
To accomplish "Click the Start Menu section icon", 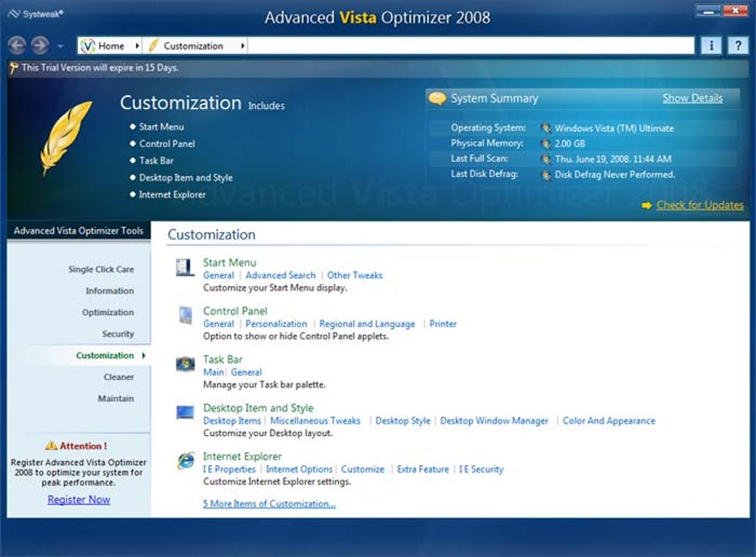I will 185,267.
